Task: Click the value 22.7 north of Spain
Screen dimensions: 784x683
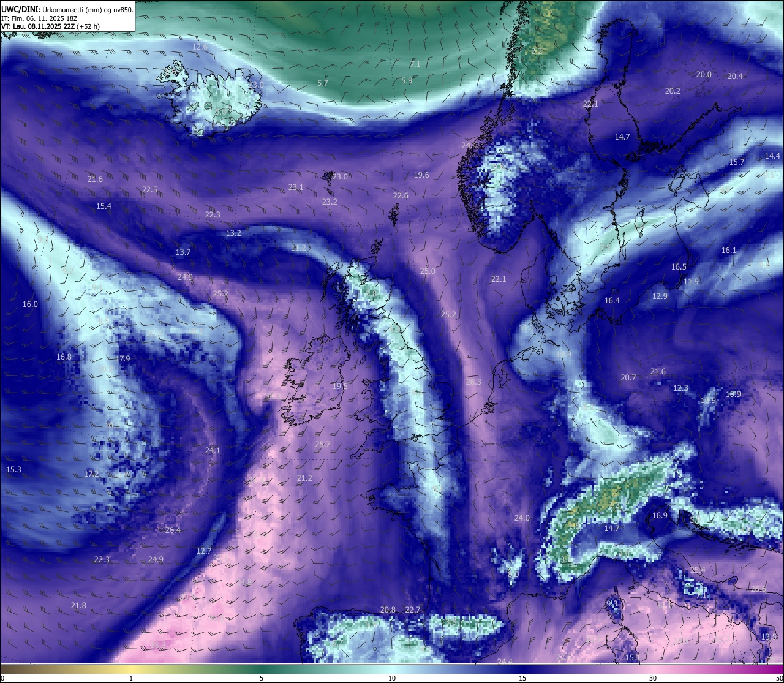Action: pos(413,610)
